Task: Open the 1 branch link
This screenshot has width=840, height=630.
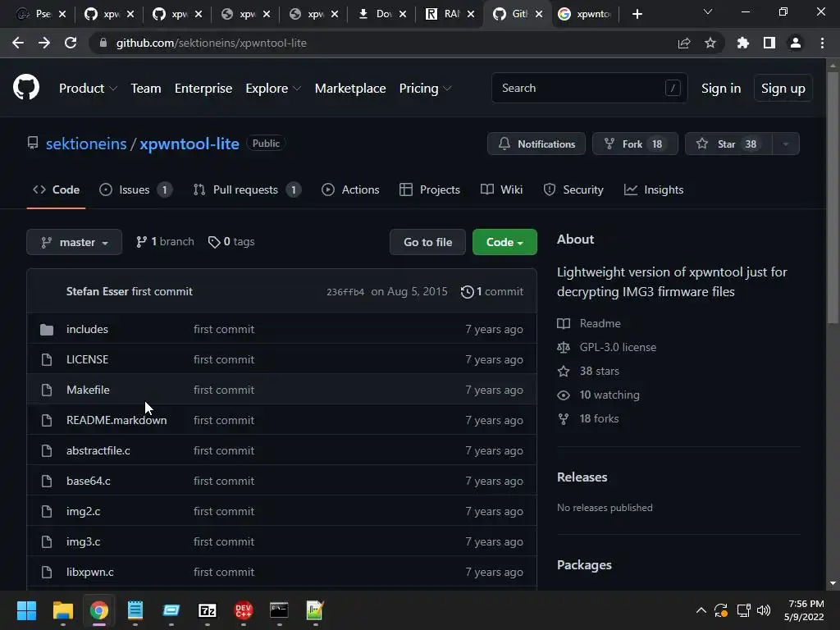Action: (165, 242)
